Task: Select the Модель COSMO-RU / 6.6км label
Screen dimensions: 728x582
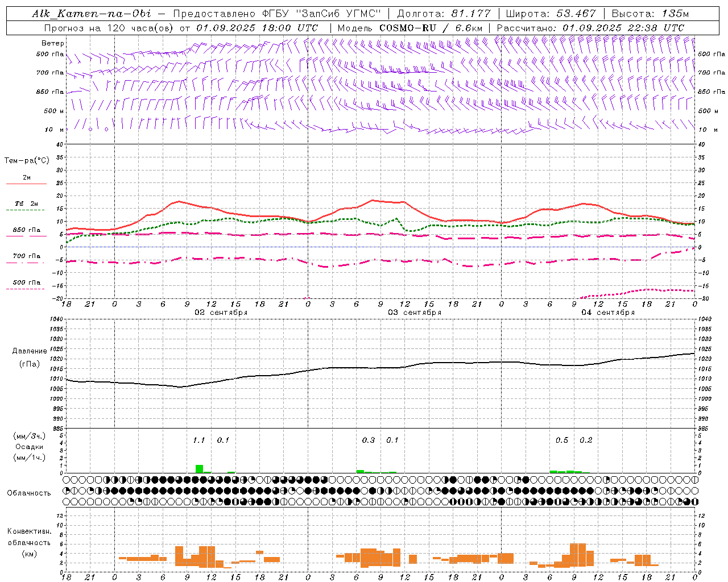Action: click(410, 28)
